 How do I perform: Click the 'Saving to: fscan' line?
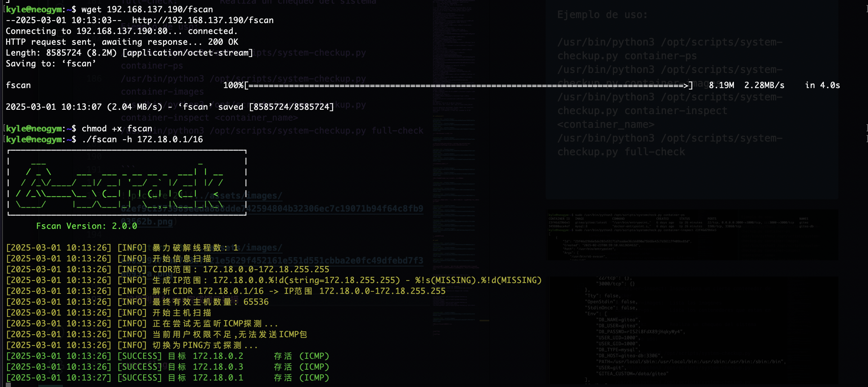click(x=51, y=64)
